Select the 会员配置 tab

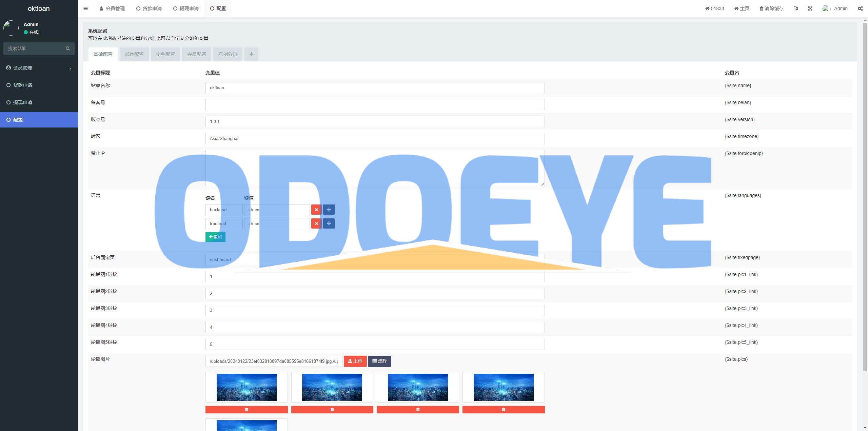(197, 54)
